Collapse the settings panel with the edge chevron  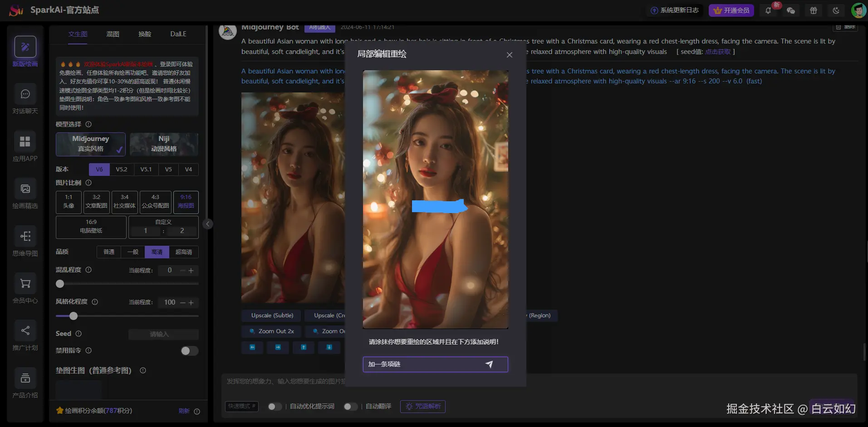(207, 223)
